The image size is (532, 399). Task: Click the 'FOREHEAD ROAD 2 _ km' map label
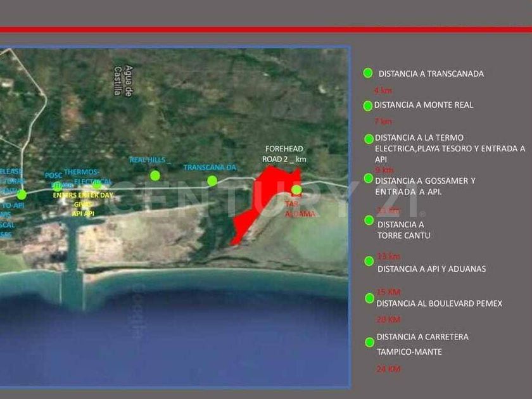[x=284, y=154]
